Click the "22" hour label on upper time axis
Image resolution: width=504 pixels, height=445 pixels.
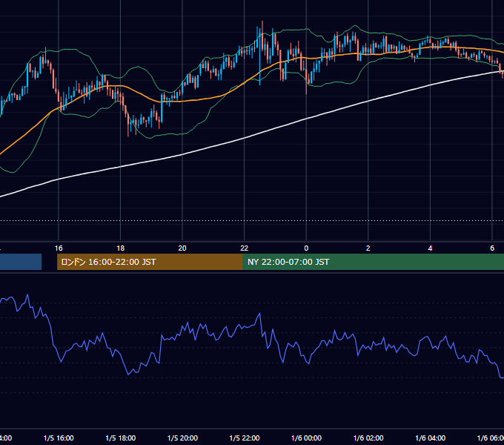click(x=245, y=248)
